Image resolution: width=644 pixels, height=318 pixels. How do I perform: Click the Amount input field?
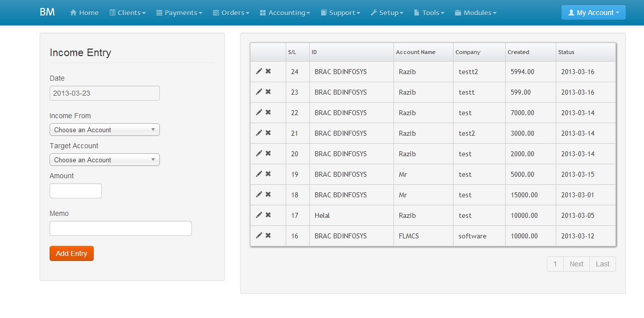[76, 191]
